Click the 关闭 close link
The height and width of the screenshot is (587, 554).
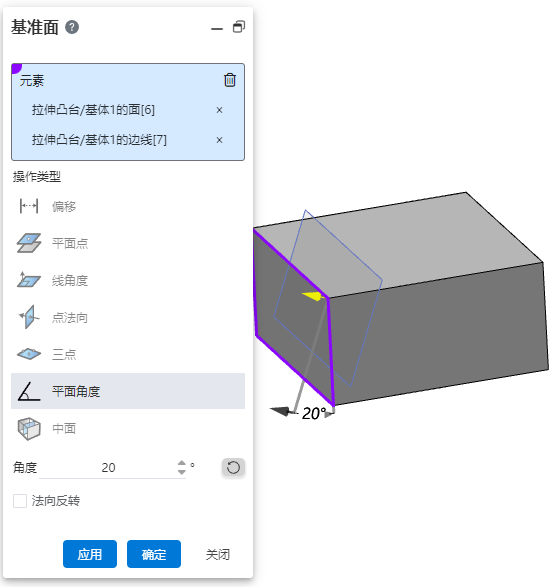(x=218, y=554)
